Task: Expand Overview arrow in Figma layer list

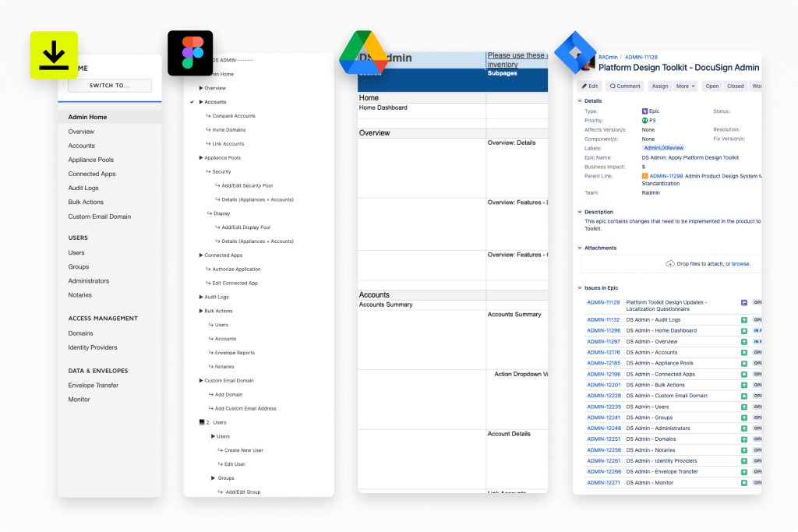Action: tap(201, 88)
